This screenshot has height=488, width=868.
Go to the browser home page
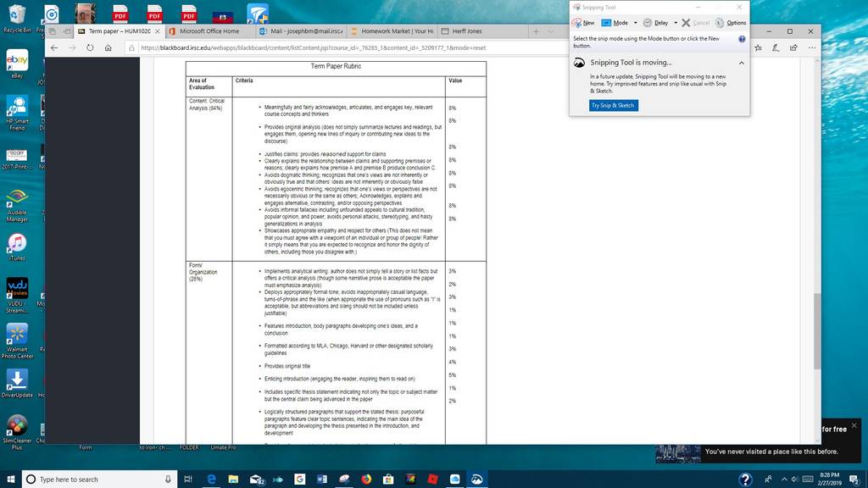[108, 47]
